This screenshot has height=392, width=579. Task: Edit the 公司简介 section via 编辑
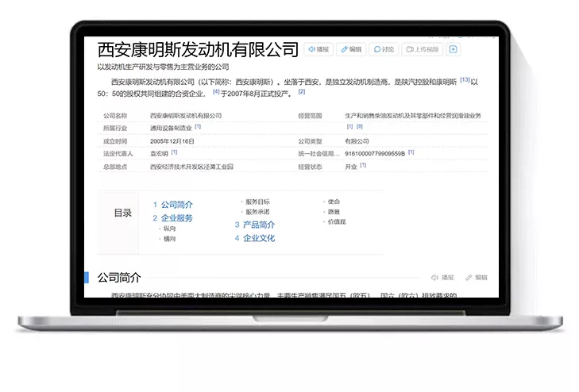point(477,278)
